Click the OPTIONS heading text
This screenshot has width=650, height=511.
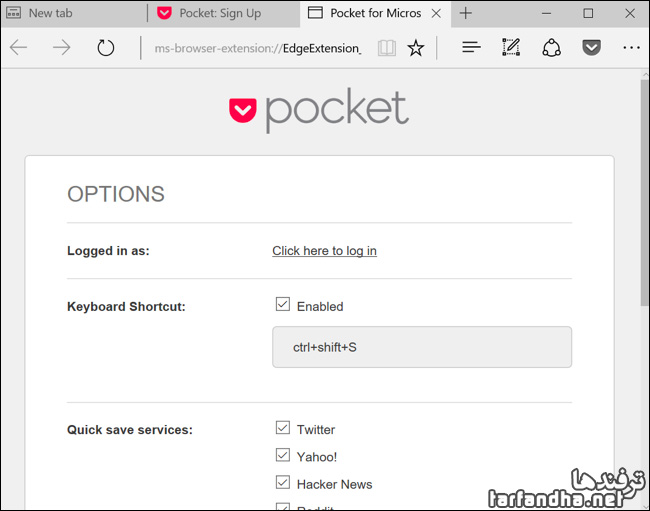pyautogui.click(x=116, y=194)
